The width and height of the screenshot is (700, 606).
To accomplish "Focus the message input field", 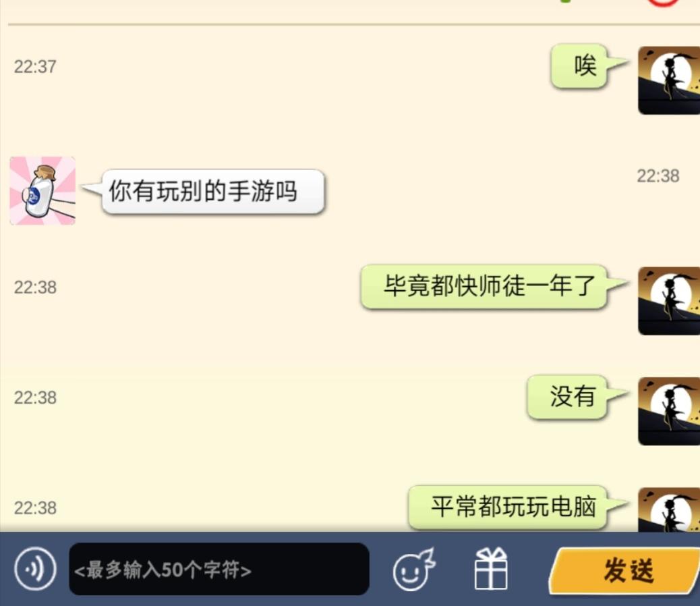I will (x=219, y=569).
